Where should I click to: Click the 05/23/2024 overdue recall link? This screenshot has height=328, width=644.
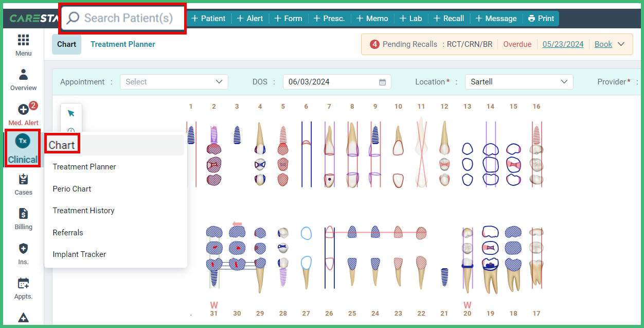563,44
